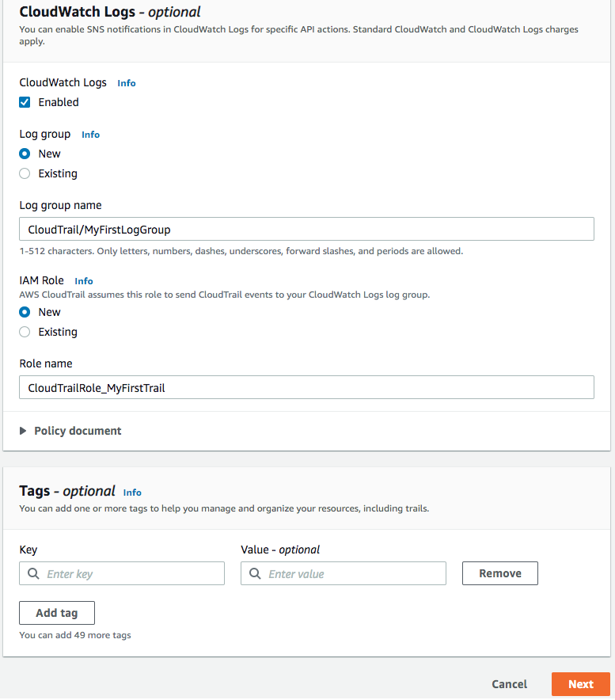
Task: Open the Log group Info link
Action: 89,134
